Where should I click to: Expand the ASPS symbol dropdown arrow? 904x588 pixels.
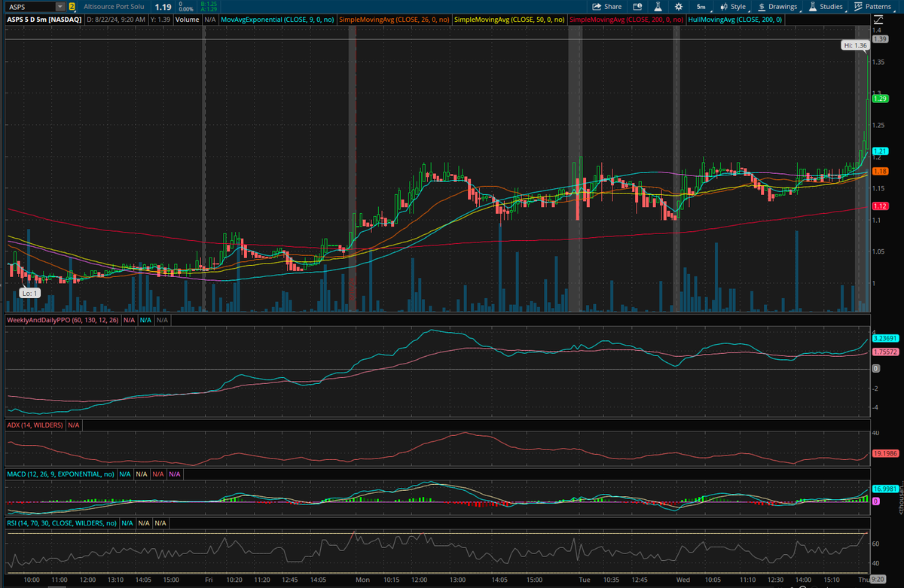coord(60,6)
